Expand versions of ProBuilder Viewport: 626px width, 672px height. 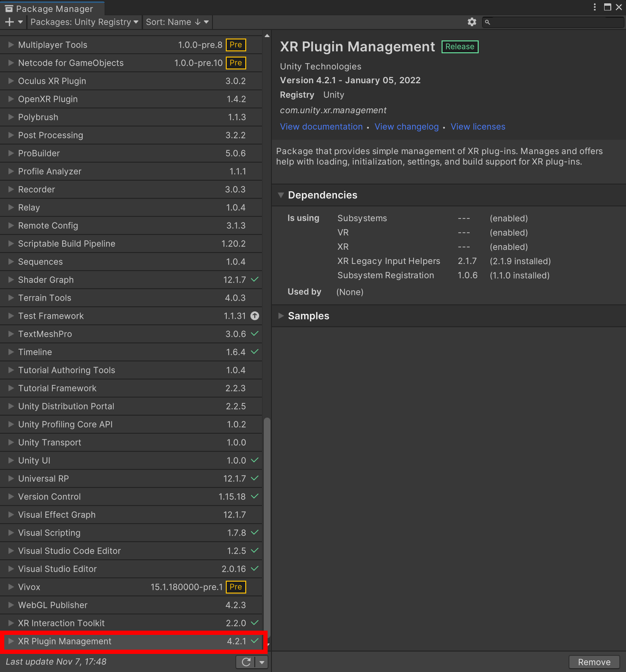(11, 153)
